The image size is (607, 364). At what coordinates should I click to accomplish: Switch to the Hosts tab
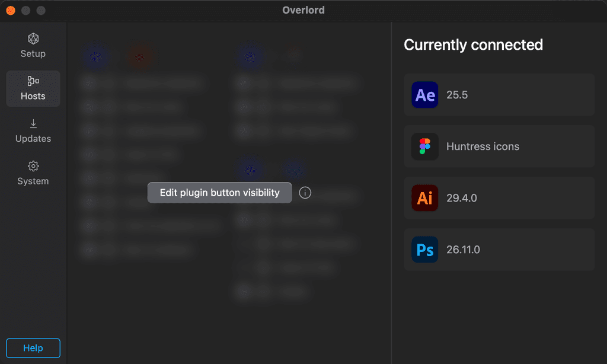pyautogui.click(x=33, y=88)
